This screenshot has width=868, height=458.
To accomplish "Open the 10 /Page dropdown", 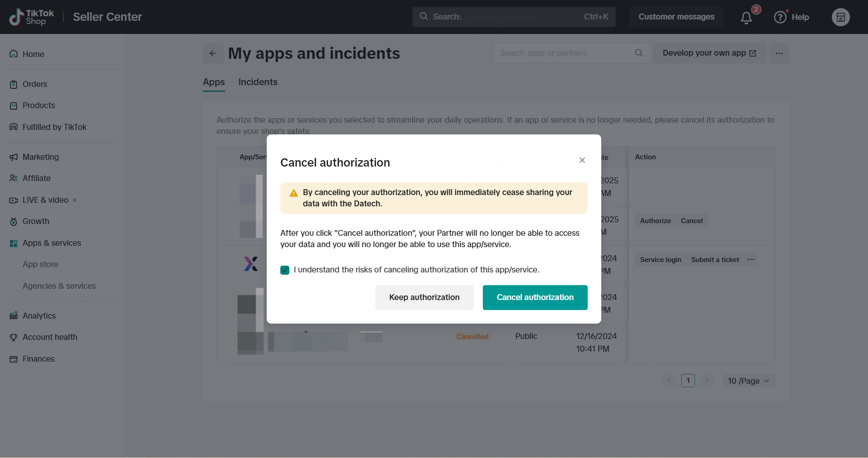I will 748,381.
